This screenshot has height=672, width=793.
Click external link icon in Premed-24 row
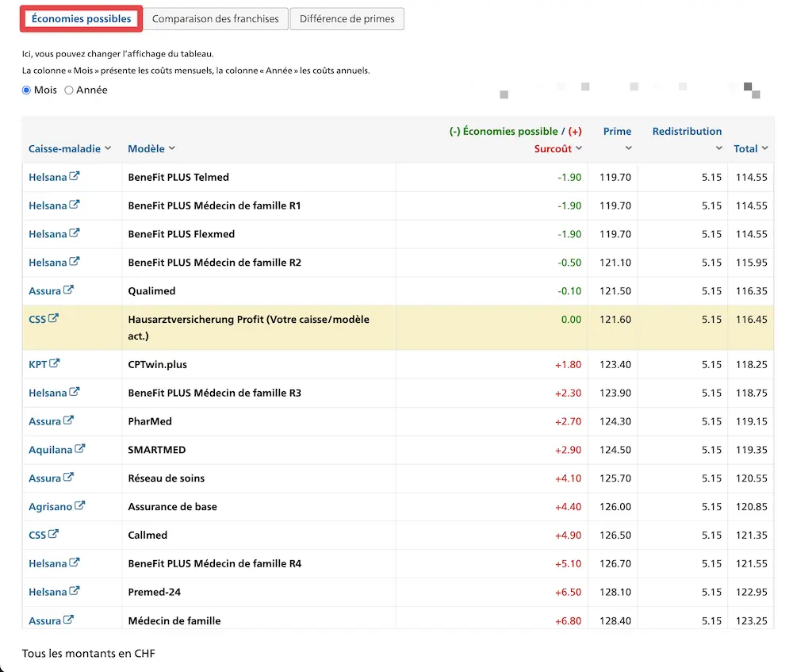pos(75,590)
